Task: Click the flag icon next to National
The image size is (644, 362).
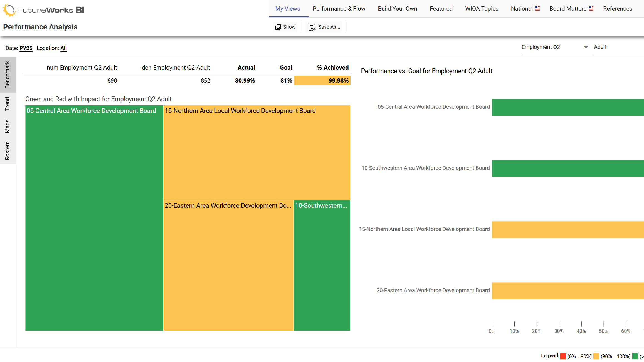Action: [x=537, y=9]
